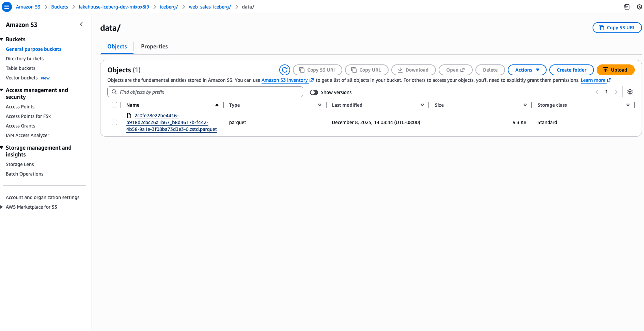Open table preferences gear icon
The image size is (644, 331).
click(630, 92)
